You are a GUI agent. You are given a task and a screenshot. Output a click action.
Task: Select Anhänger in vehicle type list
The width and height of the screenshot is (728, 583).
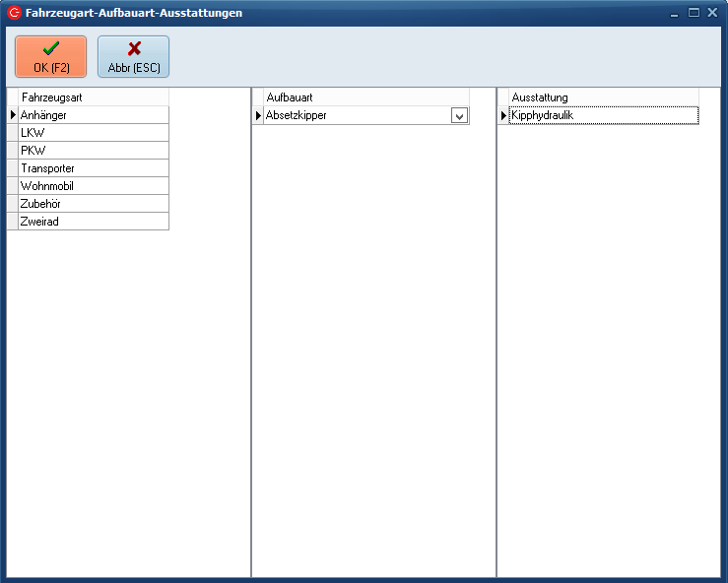pos(93,115)
